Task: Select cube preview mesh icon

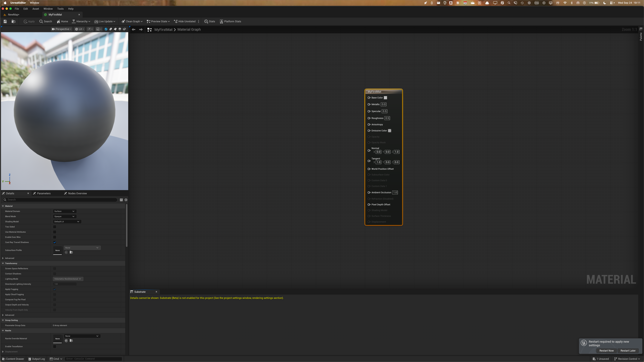Action: (x=120, y=29)
